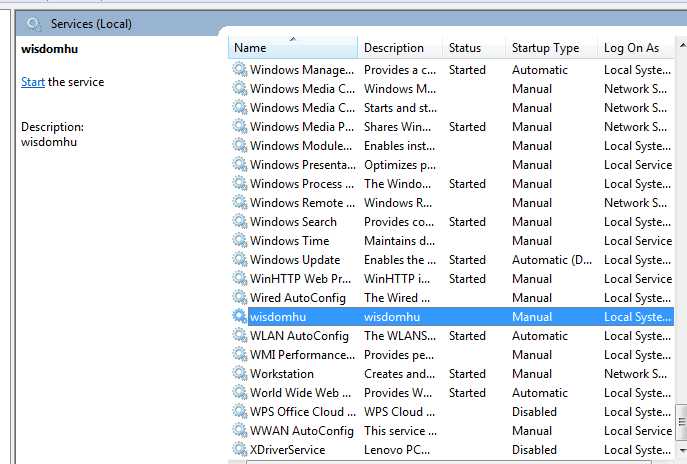Click WPS Cloud ... description text

[400, 412]
